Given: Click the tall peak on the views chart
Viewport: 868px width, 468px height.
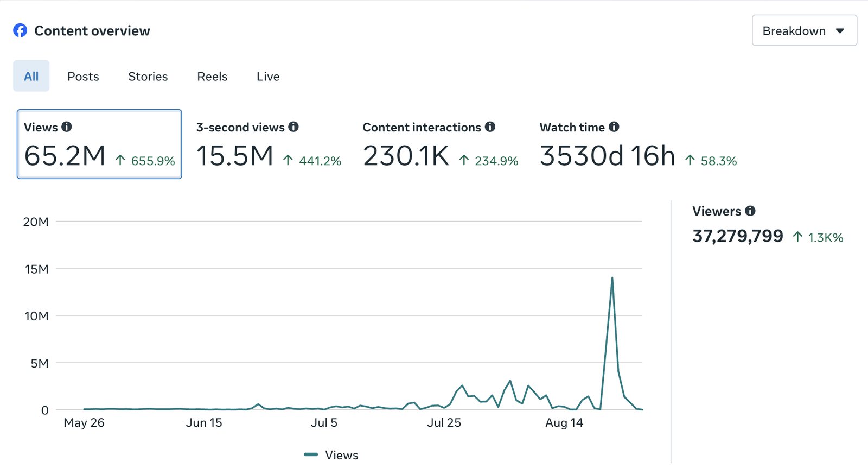Looking at the screenshot, I should coord(612,279).
